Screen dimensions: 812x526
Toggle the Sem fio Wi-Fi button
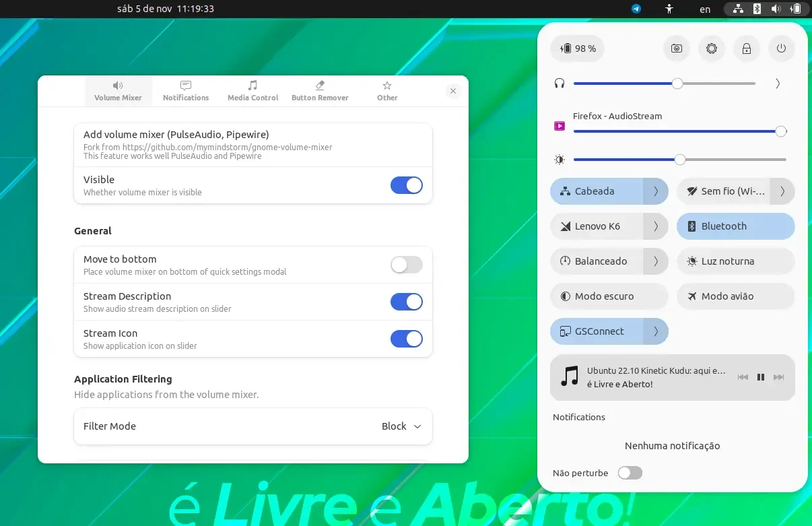(x=723, y=191)
